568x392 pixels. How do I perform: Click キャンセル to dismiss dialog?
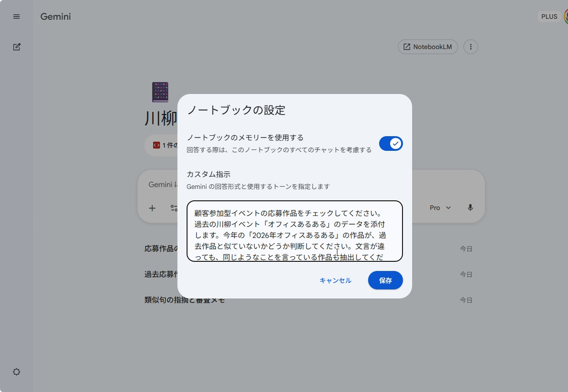click(x=336, y=281)
